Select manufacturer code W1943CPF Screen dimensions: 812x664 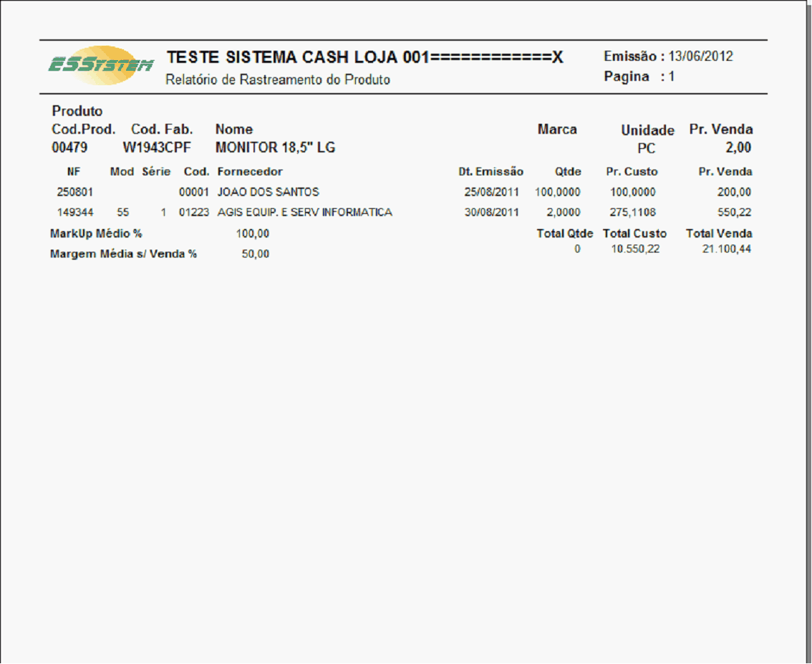157,148
